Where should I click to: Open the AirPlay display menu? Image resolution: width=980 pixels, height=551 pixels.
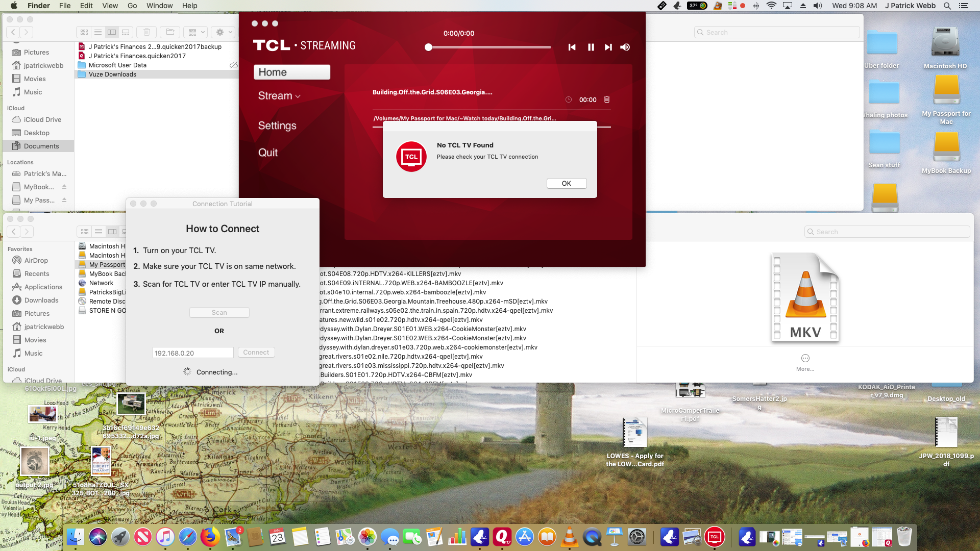(x=788, y=6)
